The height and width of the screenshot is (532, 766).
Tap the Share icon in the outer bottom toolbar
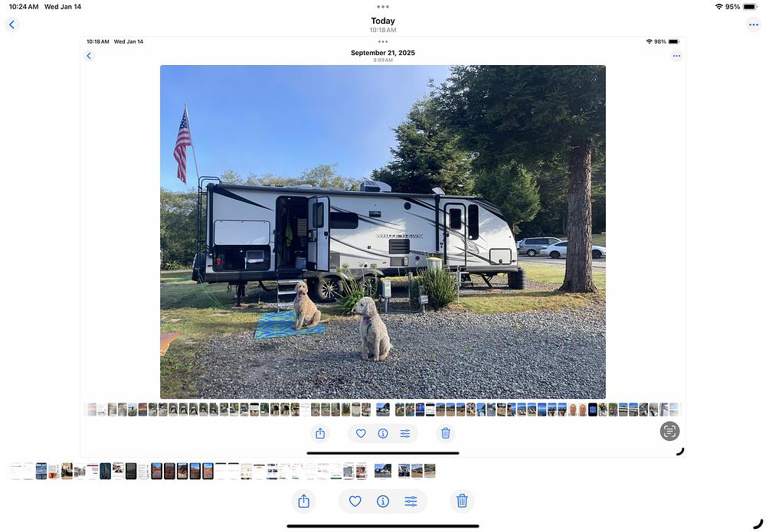click(x=303, y=501)
